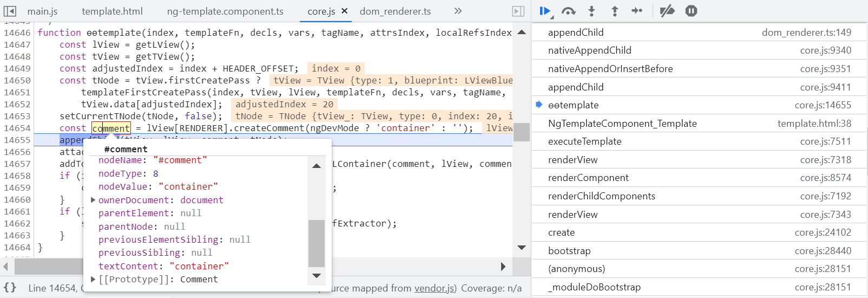Select the renderComponent stack frame
868x298 pixels.
pyautogui.click(x=699, y=178)
